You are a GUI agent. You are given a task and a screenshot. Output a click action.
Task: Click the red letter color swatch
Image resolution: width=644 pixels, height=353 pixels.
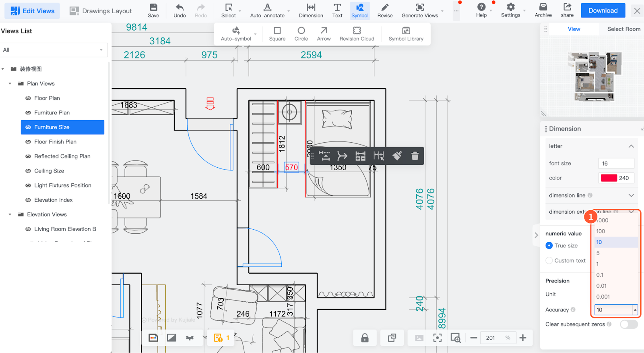609,178
